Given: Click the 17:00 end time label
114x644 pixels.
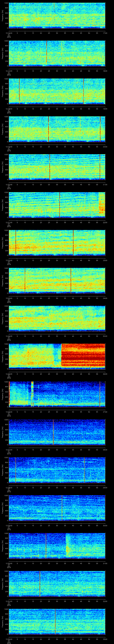Looking at the screenshot, I should (105, 33).
